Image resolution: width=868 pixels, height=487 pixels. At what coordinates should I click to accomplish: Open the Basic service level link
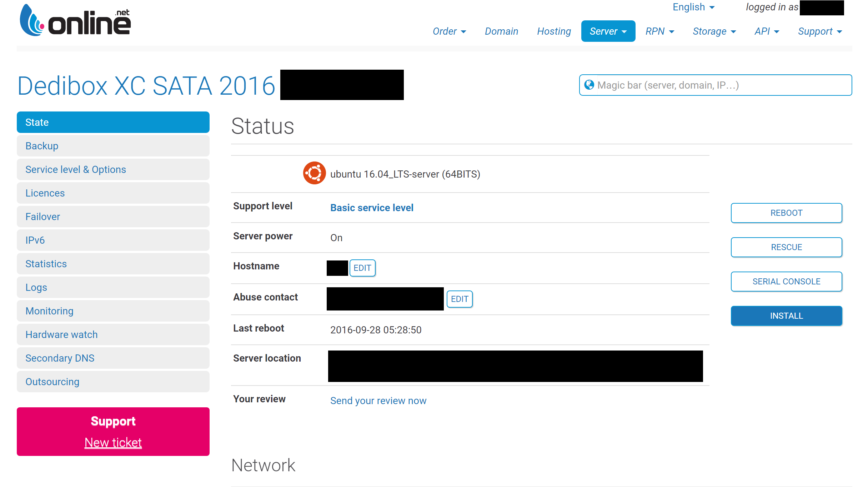point(372,208)
